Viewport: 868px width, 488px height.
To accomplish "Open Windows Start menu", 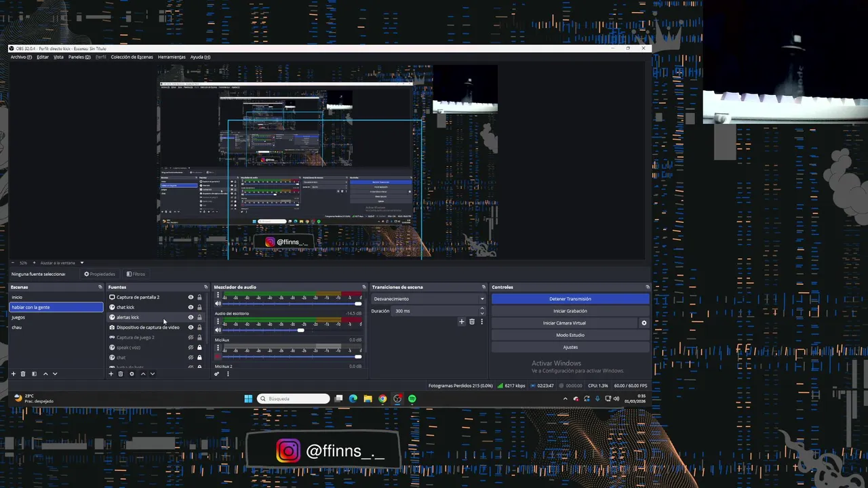I will (x=248, y=399).
